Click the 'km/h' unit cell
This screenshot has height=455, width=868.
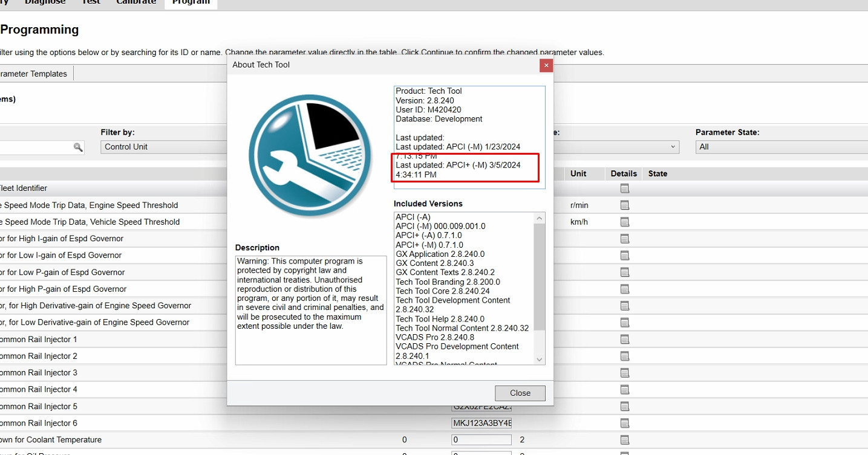(579, 222)
